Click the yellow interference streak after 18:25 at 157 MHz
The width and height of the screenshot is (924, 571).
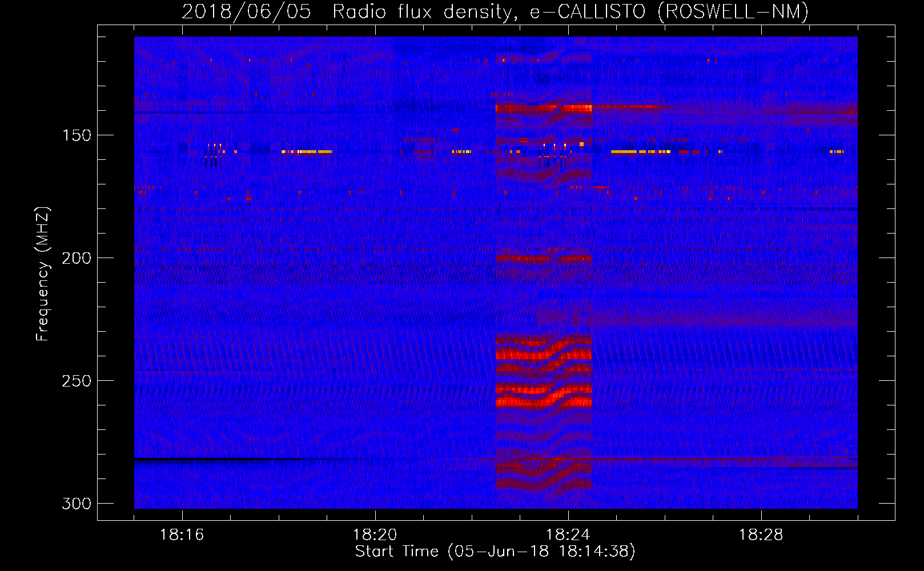tap(641, 152)
